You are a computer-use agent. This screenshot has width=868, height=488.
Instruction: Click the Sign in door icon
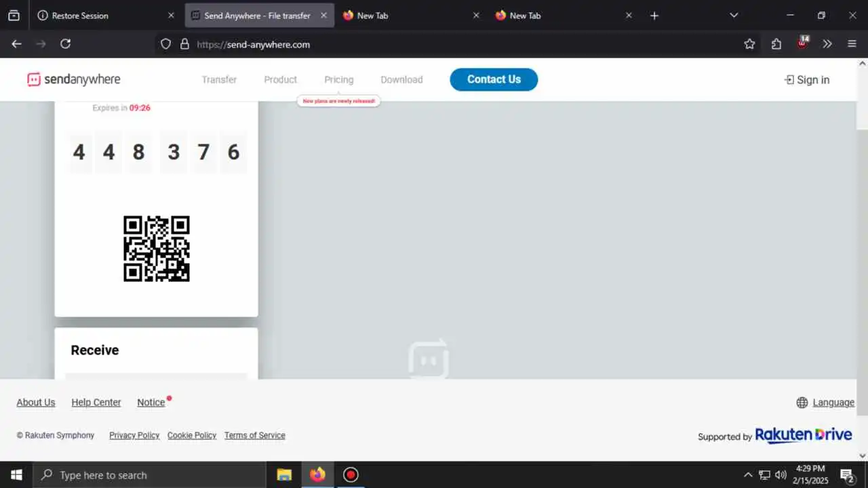coord(789,80)
